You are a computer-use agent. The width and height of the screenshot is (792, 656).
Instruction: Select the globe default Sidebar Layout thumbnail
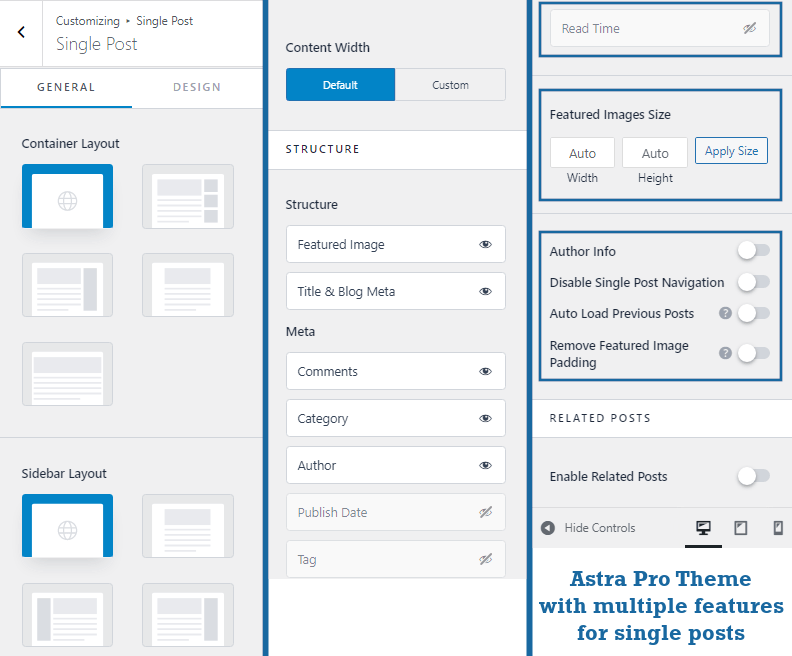pyautogui.click(x=67, y=526)
